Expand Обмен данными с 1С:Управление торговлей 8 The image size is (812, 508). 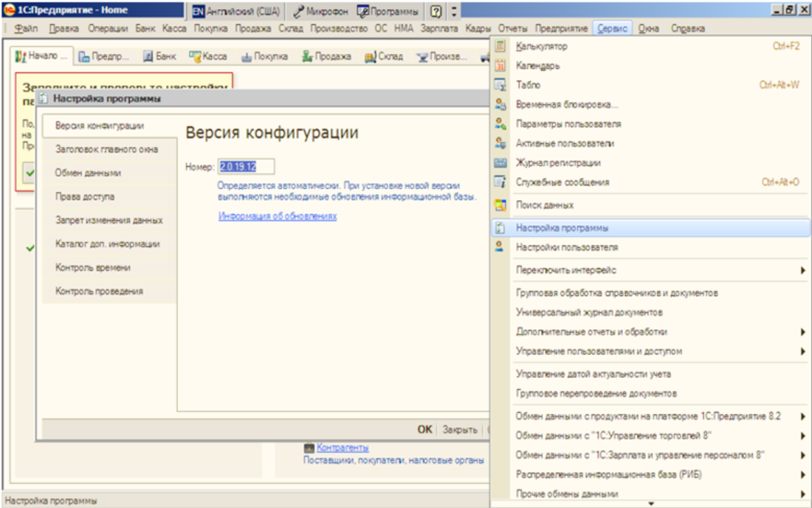802,436
